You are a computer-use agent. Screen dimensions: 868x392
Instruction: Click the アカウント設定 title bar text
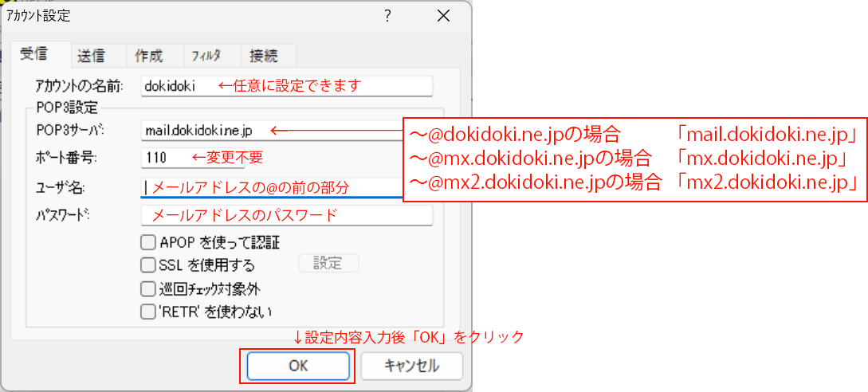[x=37, y=16]
